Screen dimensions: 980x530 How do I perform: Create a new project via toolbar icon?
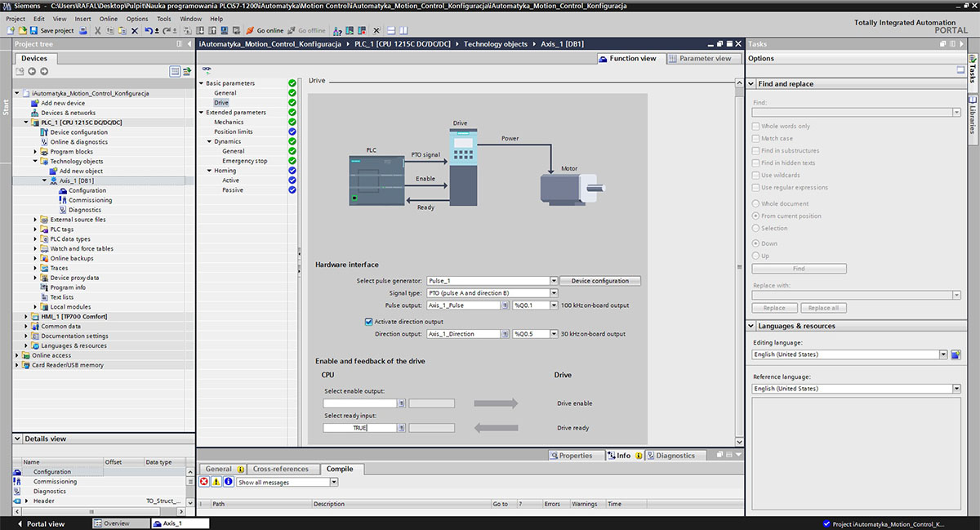coord(10,30)
